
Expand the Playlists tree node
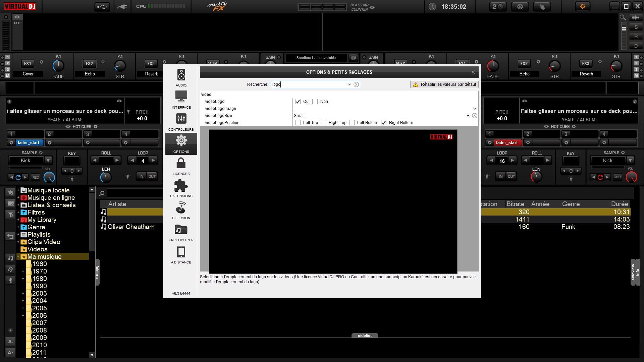[18, 234]
